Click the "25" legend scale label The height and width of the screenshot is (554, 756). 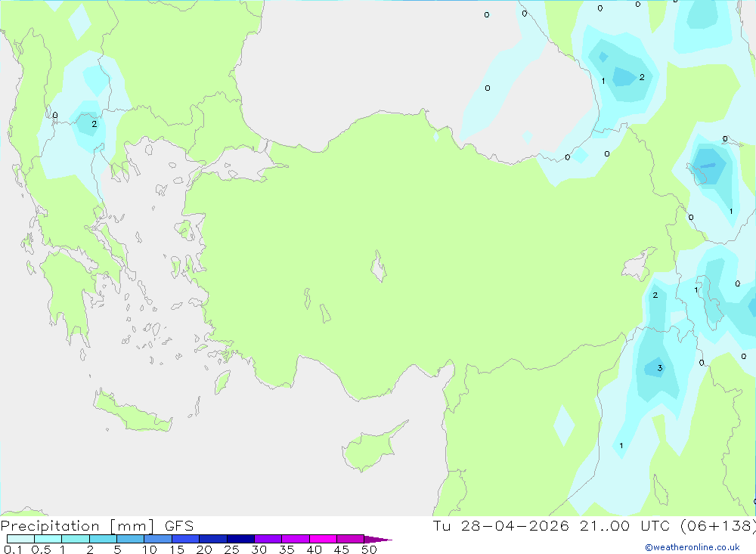[231, 549]
